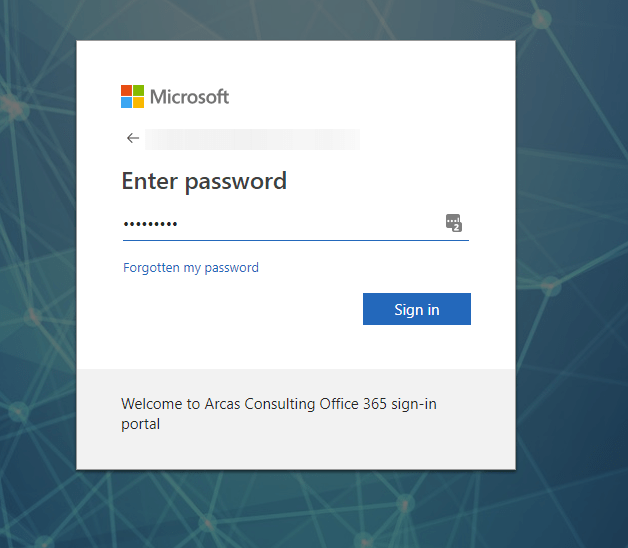Click the Microsoft wordmark text

coord(189,97)
